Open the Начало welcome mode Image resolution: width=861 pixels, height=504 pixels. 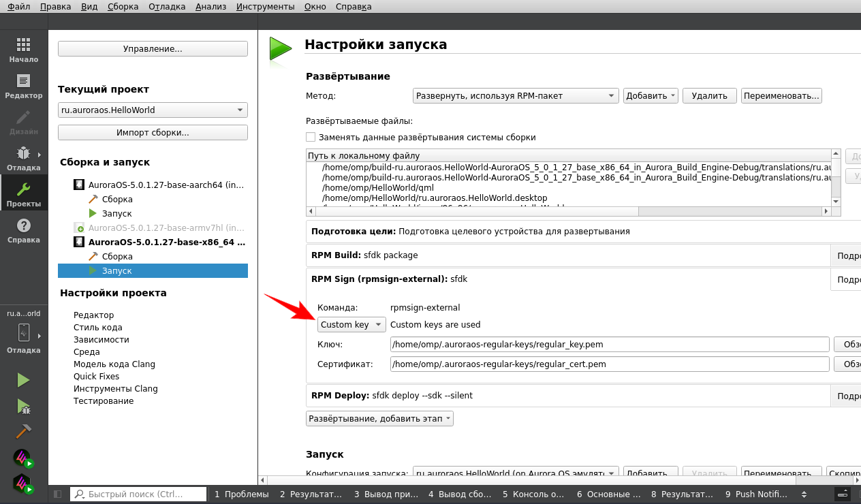pyautogui.click(x=24, y=50)
